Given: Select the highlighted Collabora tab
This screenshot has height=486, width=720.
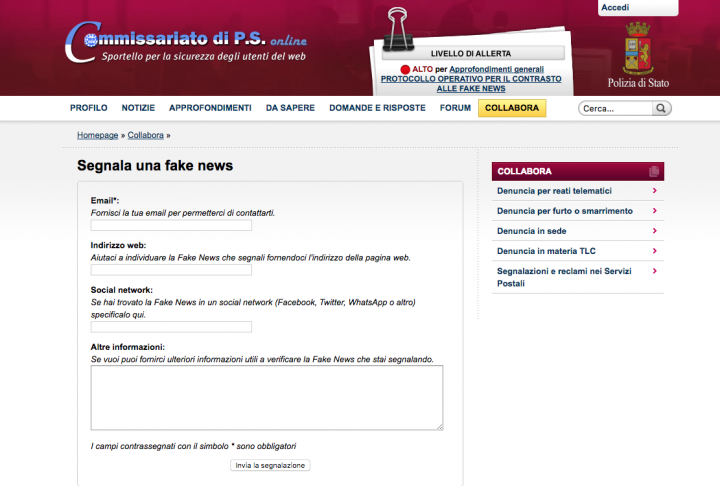Looking at the screenshot, I should (x=512, y=108).
